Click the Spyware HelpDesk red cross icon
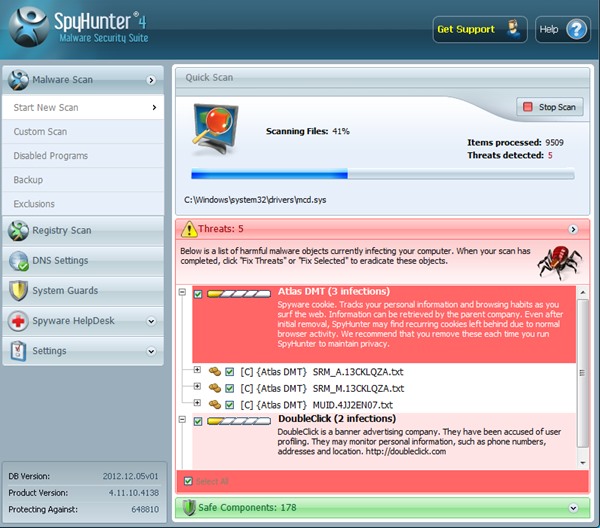This screenshot has height=528, width=600. tap(18, 321)
